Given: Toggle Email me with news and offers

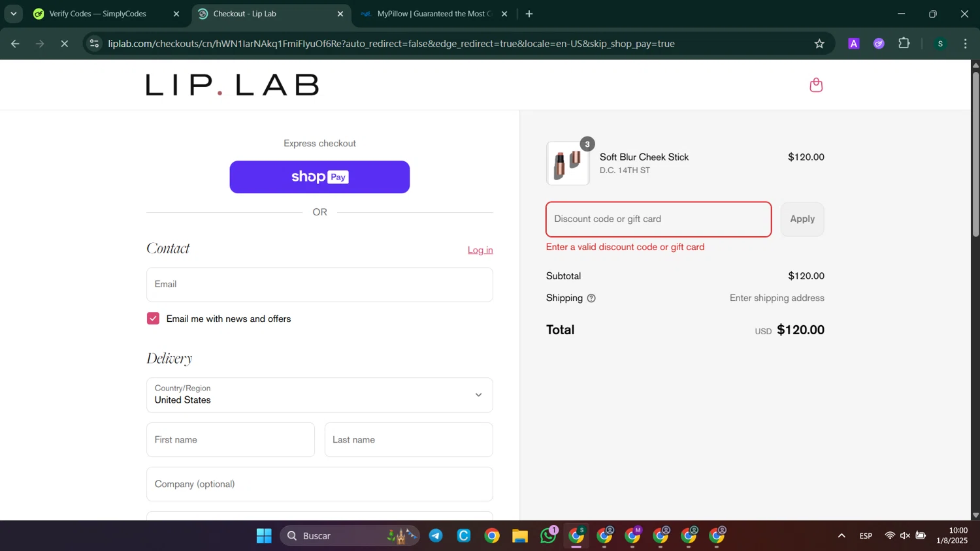Looking at the screenshot, I should 153,319.
